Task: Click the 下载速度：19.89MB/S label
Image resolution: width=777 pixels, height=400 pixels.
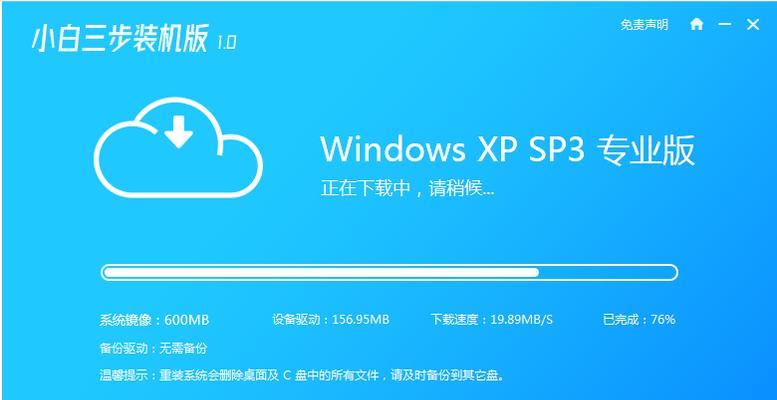Action: click(x=492, y=320)
